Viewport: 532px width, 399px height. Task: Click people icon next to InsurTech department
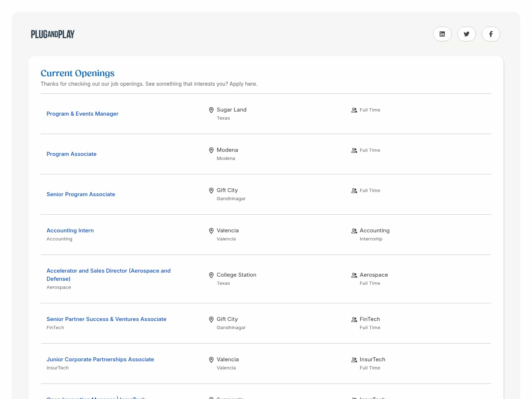(x=354, y=360)
